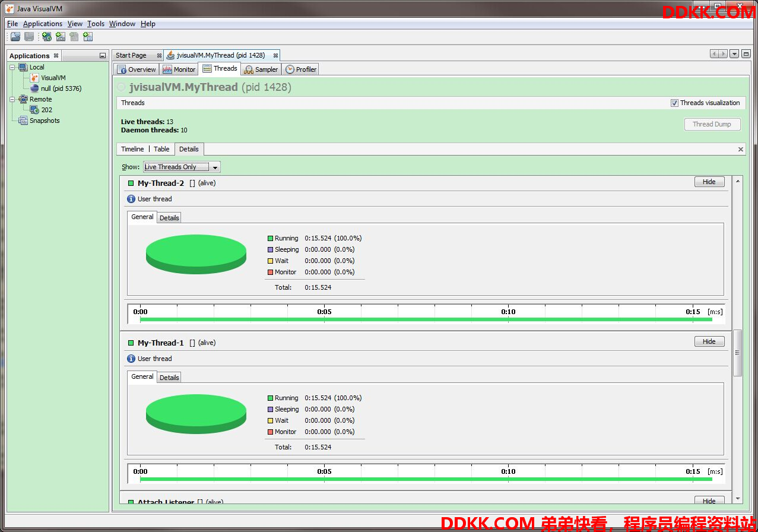This screenshot has width=758, height=532.
Task: Click the scroll up arrow of thread list
Action: 738,180
